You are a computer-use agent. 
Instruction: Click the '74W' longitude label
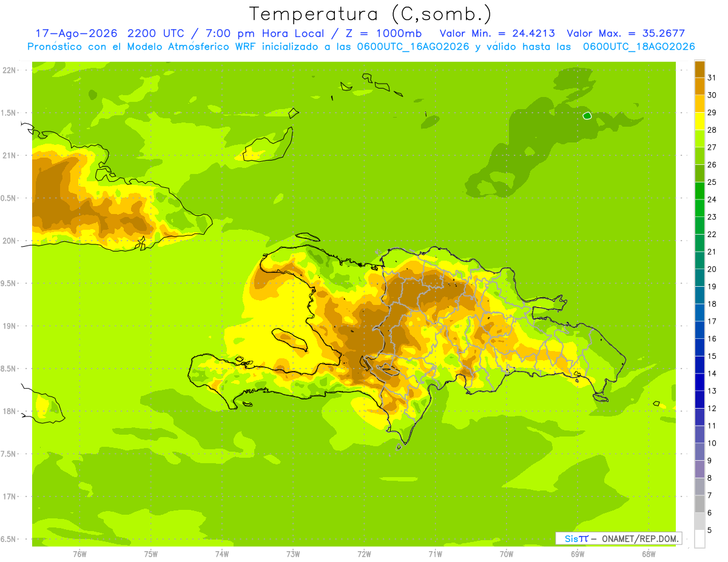tap(222, 554)
